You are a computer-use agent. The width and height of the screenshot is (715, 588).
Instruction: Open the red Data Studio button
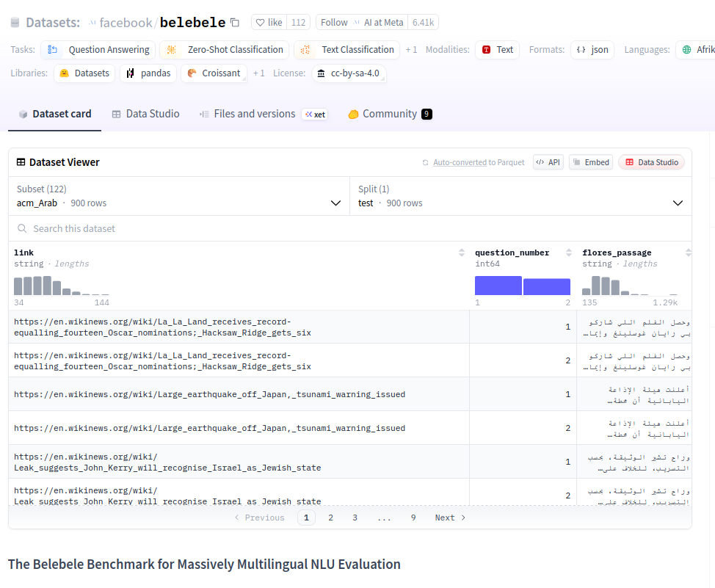coord(652,162)
